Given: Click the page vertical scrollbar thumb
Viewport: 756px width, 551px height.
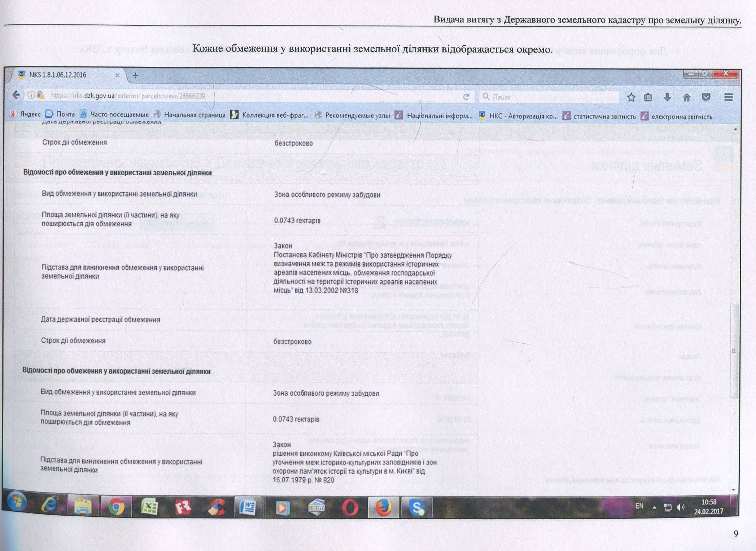Looking at the screenshot, I should coord(734,350).
